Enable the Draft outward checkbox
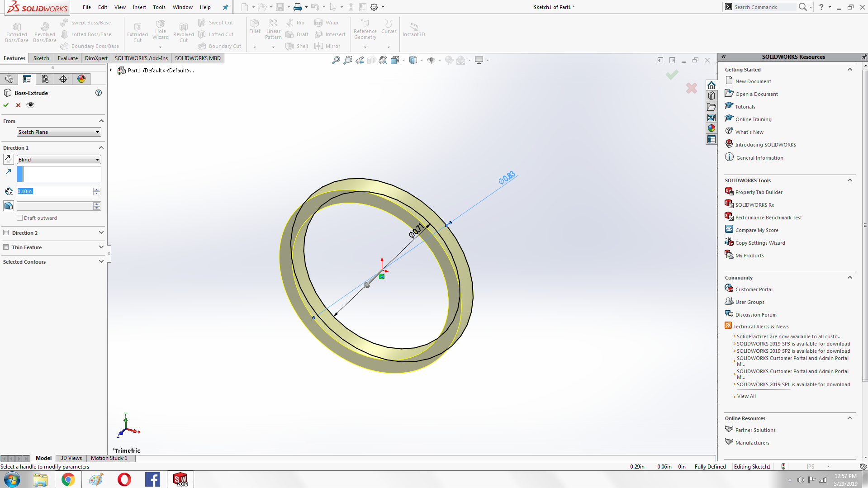868x488 pixels. (x=19, y=218)
